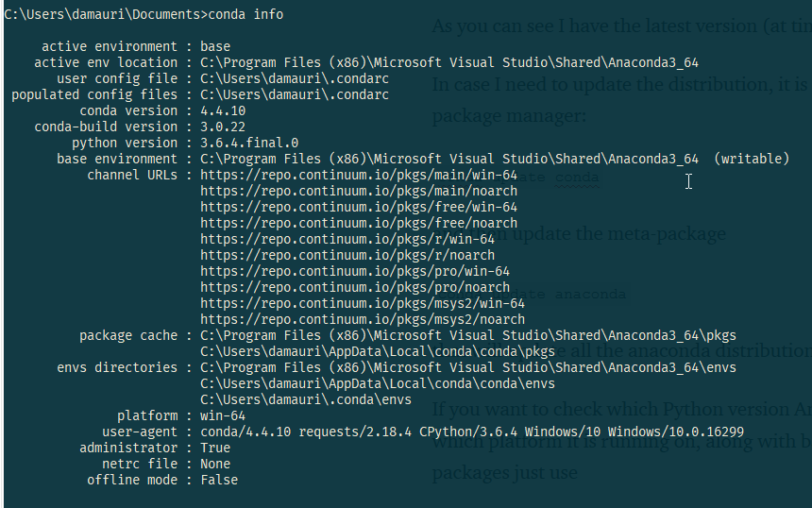Click the free/win-64 channel URL
Viewport: 812px width, 508px height.
tap(359, 207)
